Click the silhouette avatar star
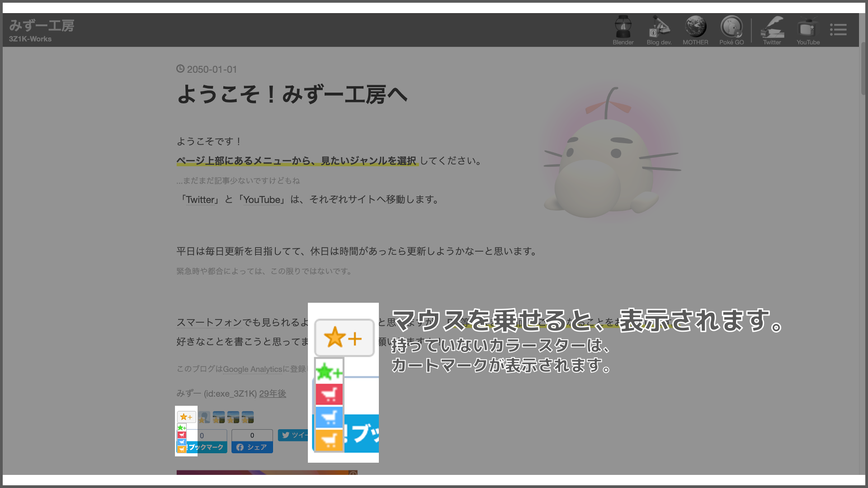This screenshot has height=488, width=868. (x=204, y=417)
